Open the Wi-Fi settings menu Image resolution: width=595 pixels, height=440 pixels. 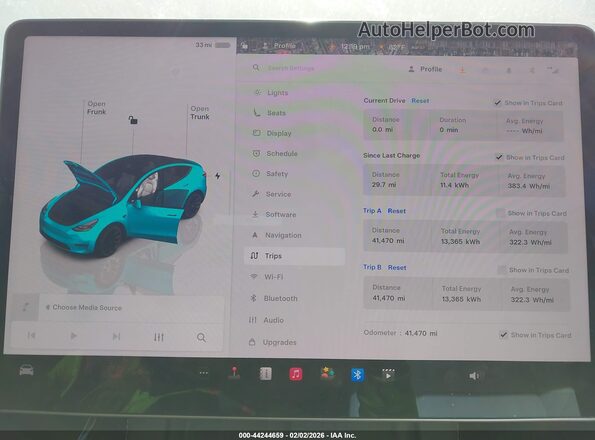(274, 277)
